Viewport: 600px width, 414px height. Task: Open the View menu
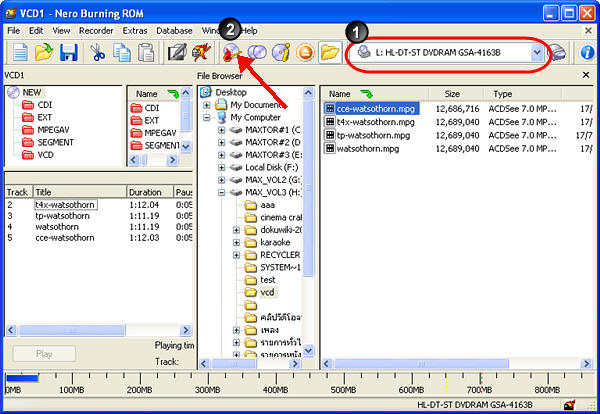[x=61, y=31]
